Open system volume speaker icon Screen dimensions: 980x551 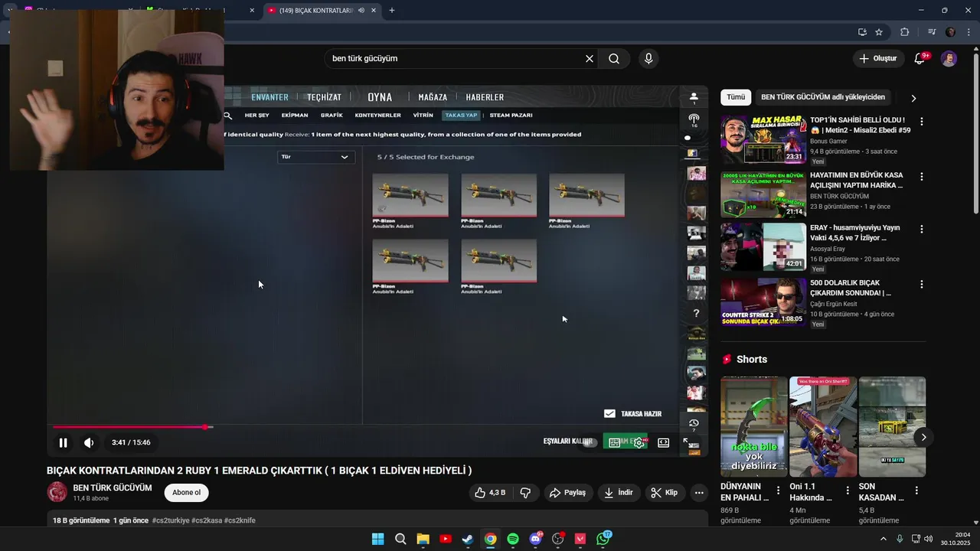(928, 539)
